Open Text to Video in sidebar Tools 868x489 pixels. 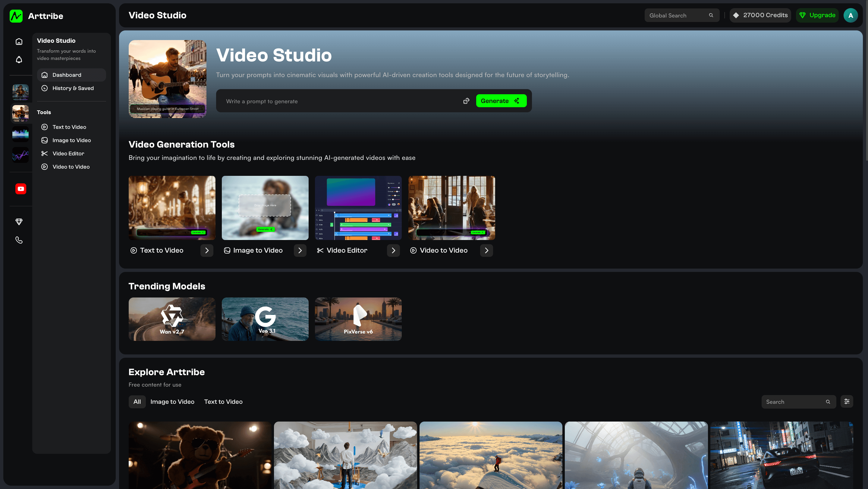71,127
